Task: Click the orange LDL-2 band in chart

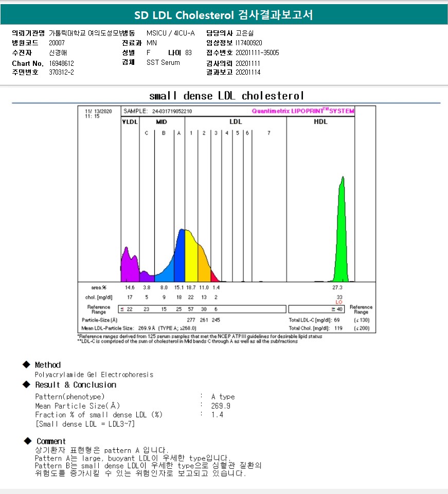Action: click(204, 264)
